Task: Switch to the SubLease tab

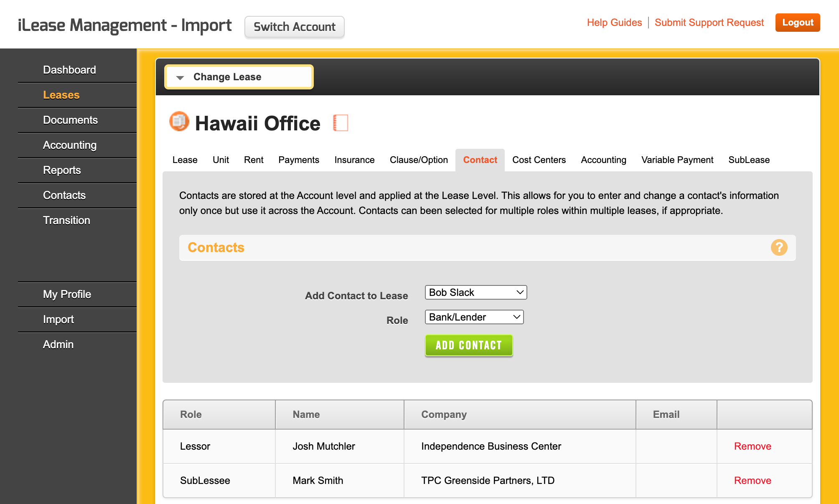Action: click(749, 160)
